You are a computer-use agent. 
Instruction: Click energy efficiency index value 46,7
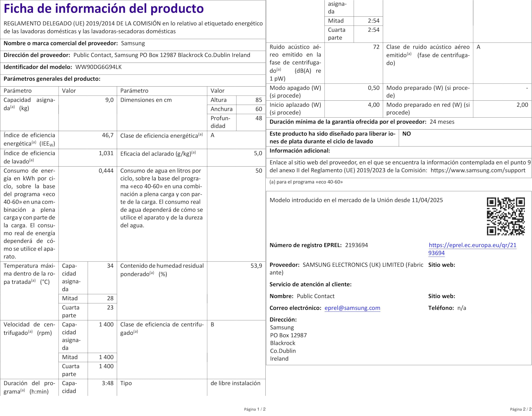pyautogui.click(x=108, y=135)
